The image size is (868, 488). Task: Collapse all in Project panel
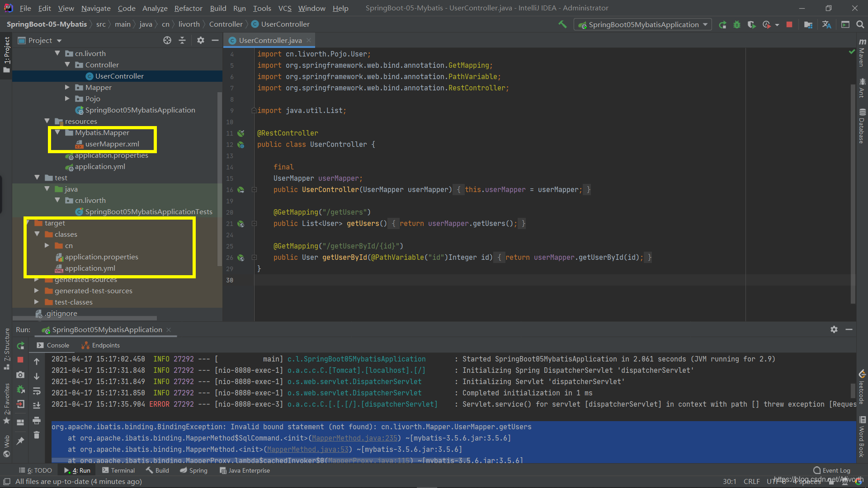(182, 40)
